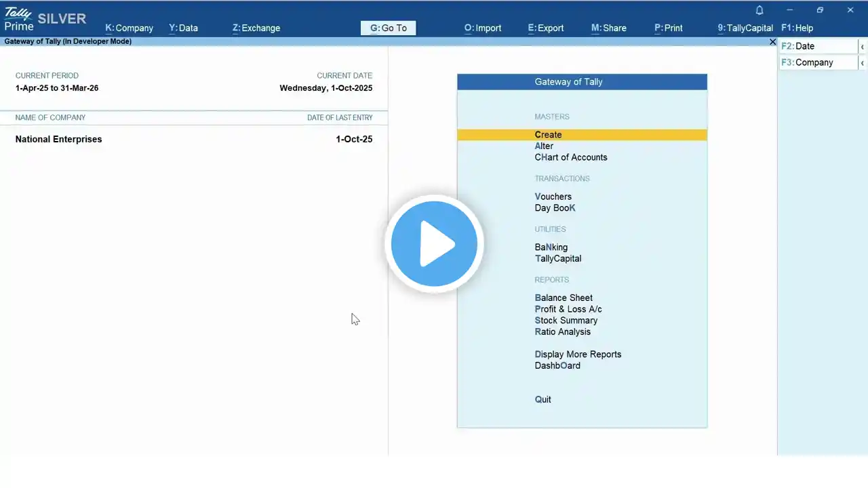Play the video with the center play button
Image resolution: width=868 pixels, height=488 pixels.
tap(434, 244)
